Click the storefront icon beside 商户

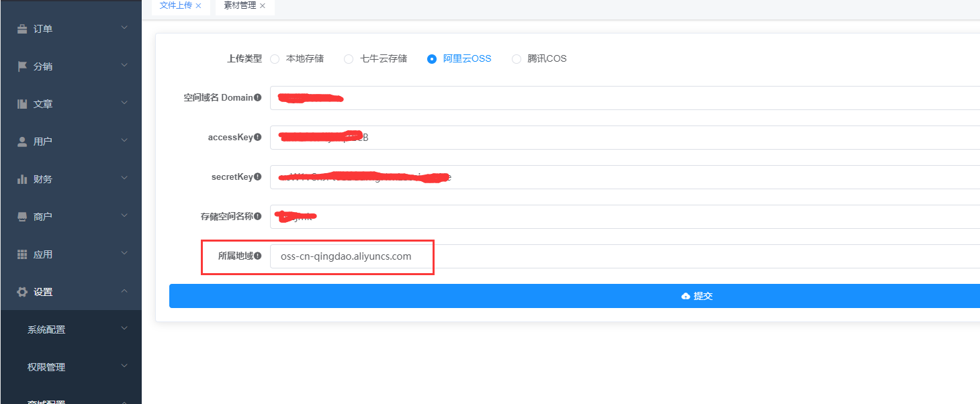click(x=22, y=217)
